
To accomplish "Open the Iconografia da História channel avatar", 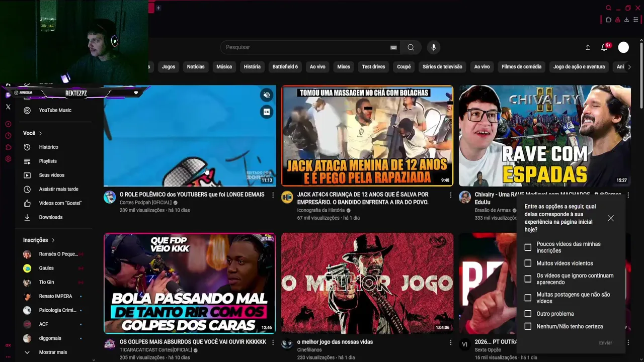I will (287, 197).
